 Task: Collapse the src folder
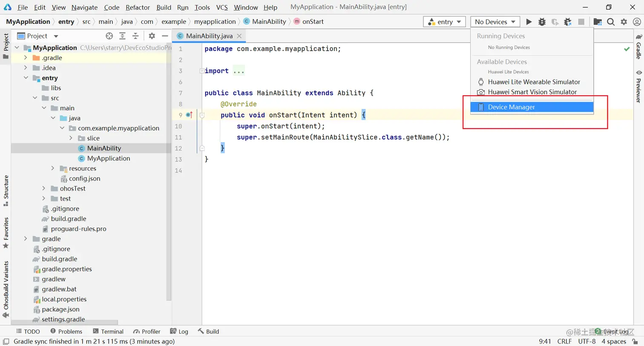[x=35, y=98]
